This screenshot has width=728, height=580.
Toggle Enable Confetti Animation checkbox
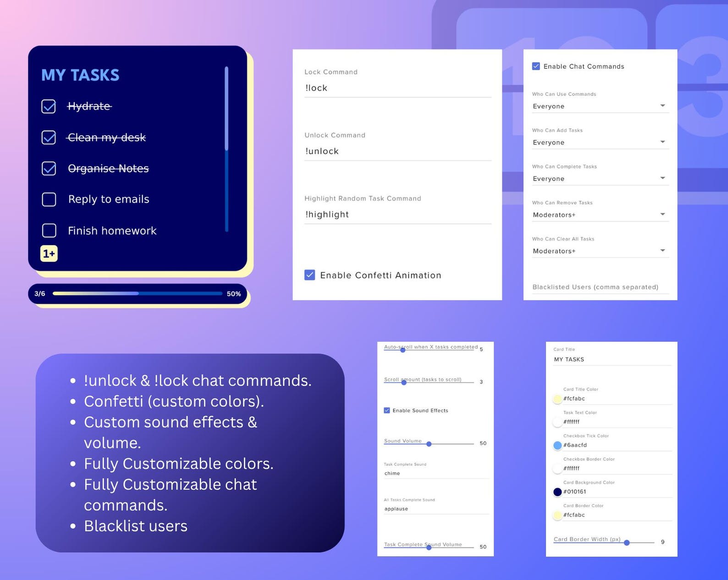coord(310,275)
